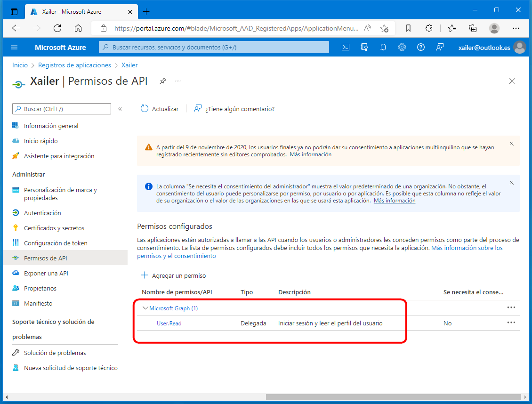Viewport: 532px width, 404px height.
Task: Click the Delegada type cell
Action: click(253, 323)
